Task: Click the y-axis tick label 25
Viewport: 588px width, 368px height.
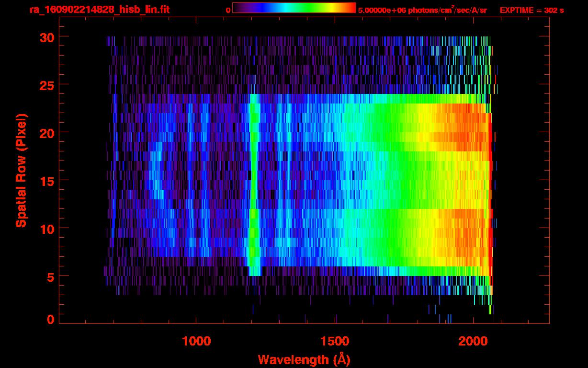Action: 47,85
